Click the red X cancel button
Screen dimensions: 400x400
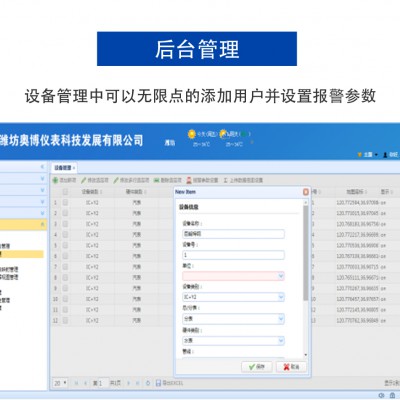click(x=291, y=367)
